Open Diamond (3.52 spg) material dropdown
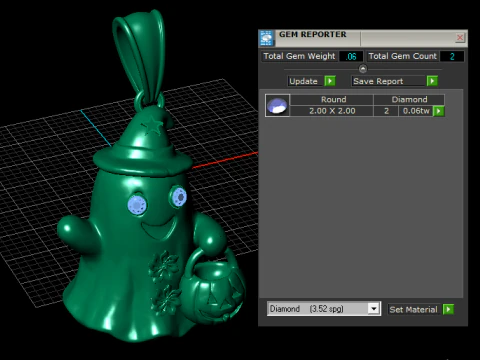This screenshot has height=360, width=480. 374,309
